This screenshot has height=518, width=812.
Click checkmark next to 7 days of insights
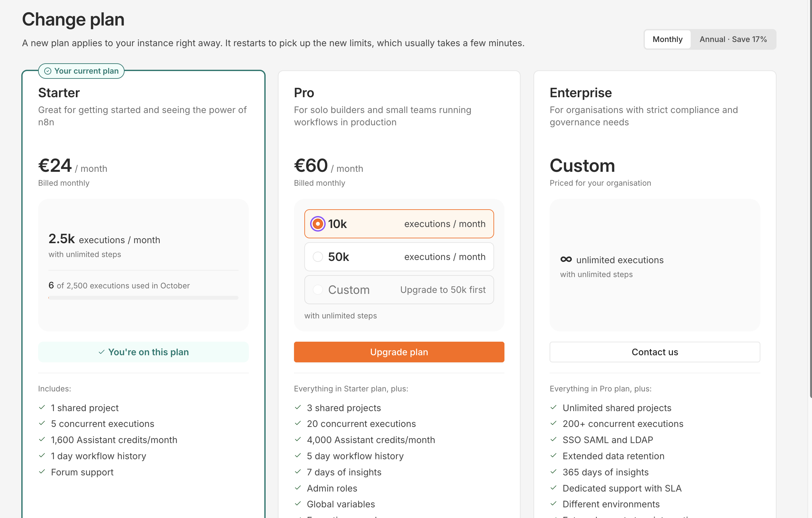[298, 472]
